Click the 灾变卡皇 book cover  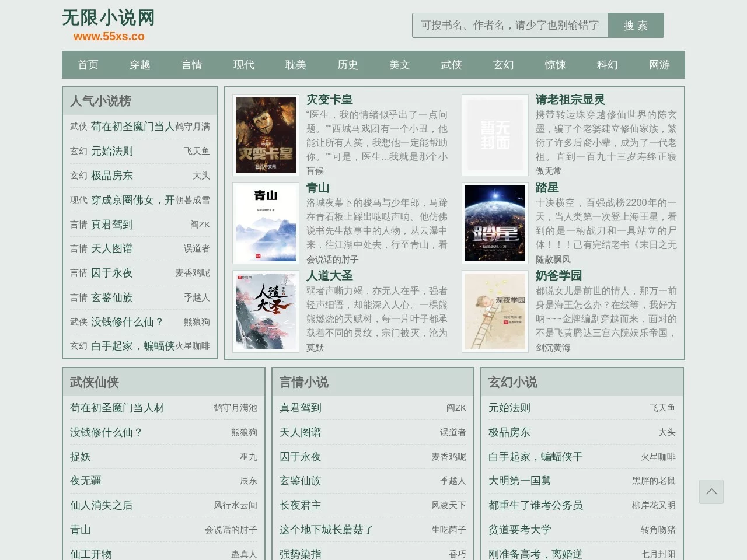[266, 135]
